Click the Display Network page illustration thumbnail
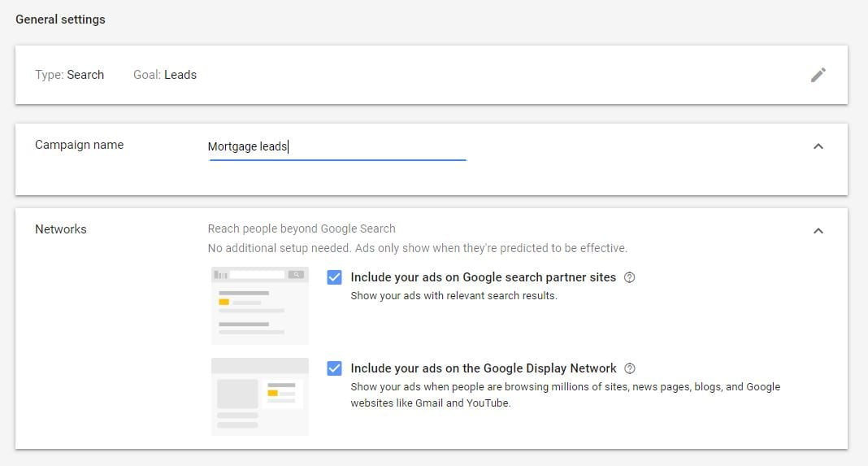Screen dimensions: 868x466 (x=260, y=396)
